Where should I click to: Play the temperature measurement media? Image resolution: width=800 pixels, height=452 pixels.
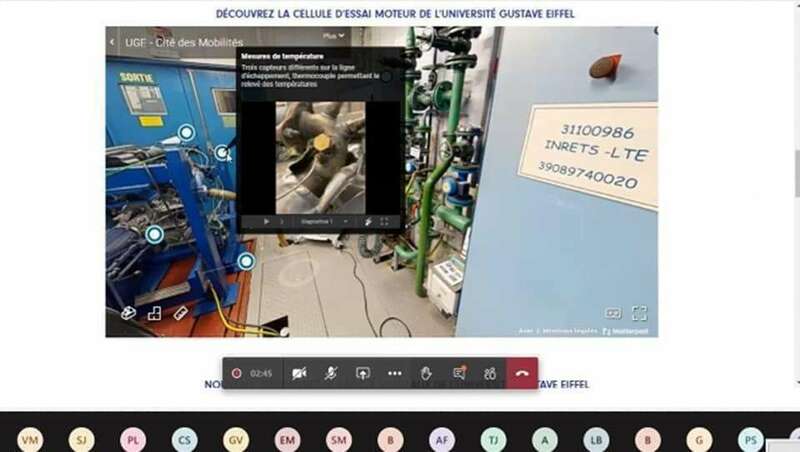(x=266, y=221)
